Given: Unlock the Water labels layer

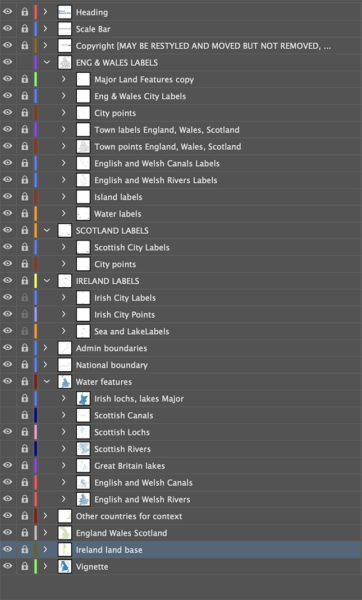Looking at the screenshot, I should coord(24,214).
